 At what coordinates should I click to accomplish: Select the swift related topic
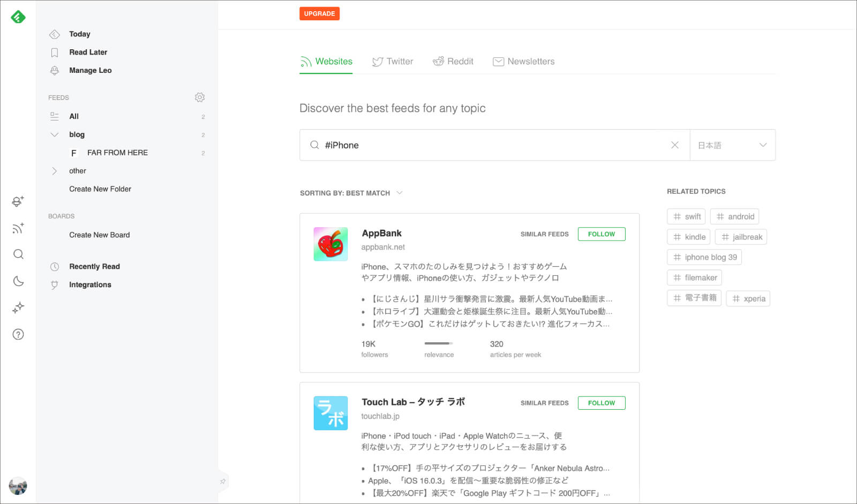tap(686, 216)
